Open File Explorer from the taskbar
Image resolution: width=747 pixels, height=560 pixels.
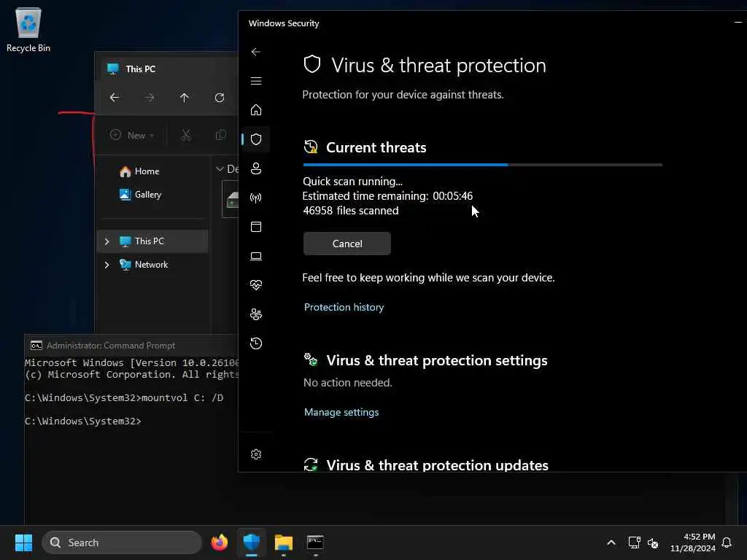[x=284, y=542]
